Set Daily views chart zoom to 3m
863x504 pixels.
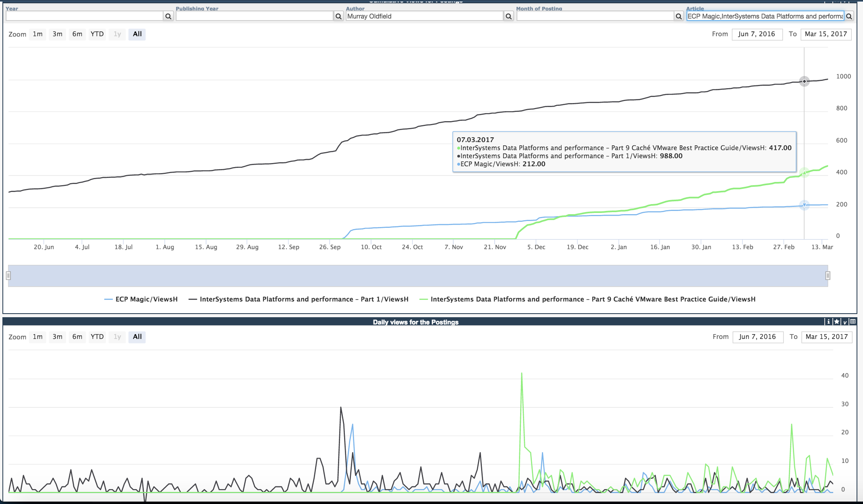pos(57,337)
